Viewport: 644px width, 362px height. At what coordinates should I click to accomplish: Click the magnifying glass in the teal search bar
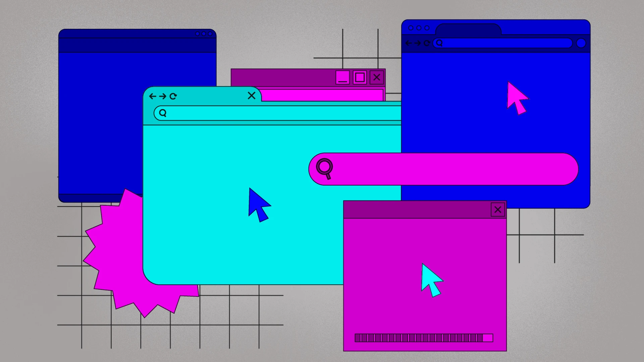pyautogui.click(x=162, y=113)
